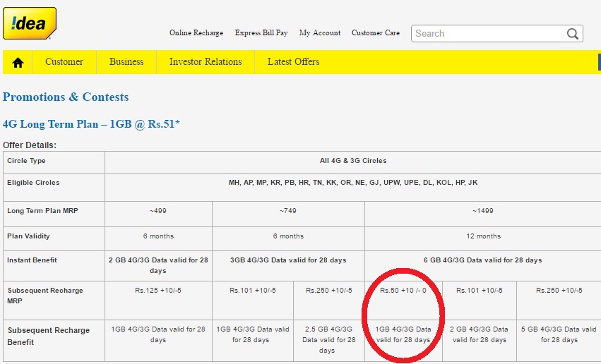Select the Rs.125 +10/-5 recharge cell
601x364 pixels.
(158, 290)
